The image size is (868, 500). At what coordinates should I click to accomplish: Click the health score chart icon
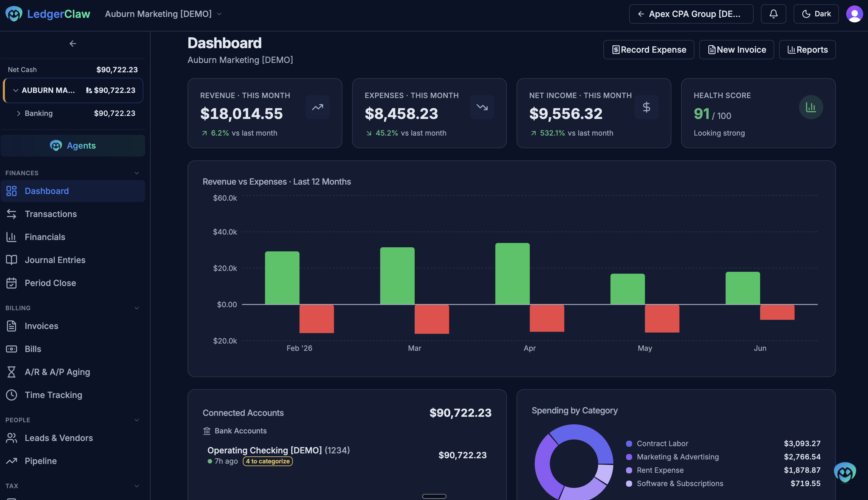pos(811,107)
